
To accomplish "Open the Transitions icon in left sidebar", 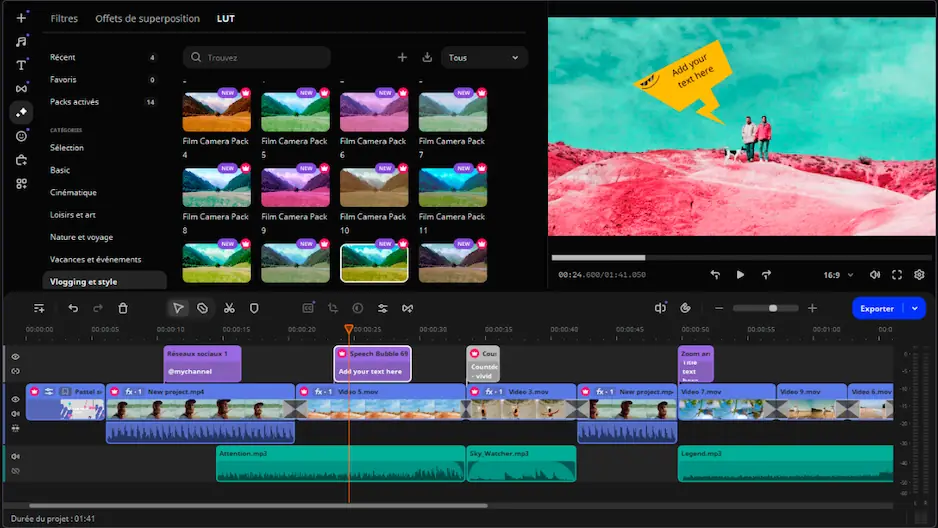I will tap(21, 88).
